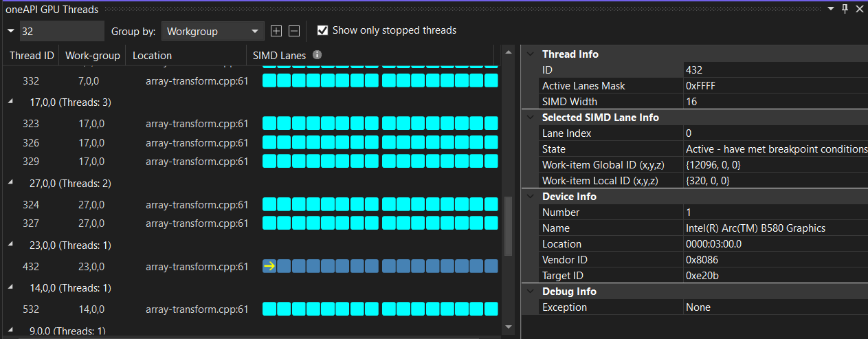Click the yellow current-lane arrow in thread 432

point(269,266)
